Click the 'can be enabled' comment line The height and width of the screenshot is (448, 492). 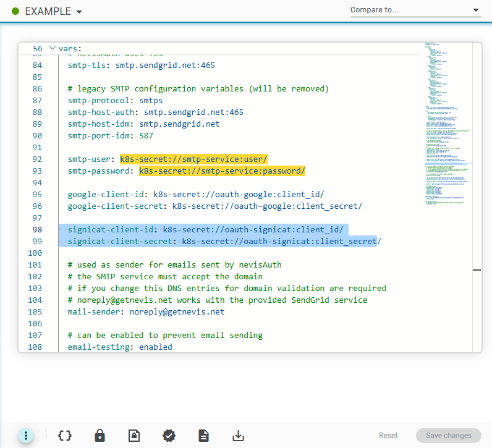pyautogui.click(x=165, y=336)
